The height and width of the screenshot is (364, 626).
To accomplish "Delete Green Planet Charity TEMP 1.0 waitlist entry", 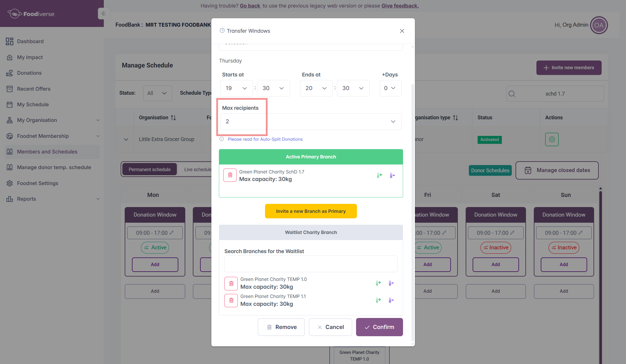I will 231,283.
